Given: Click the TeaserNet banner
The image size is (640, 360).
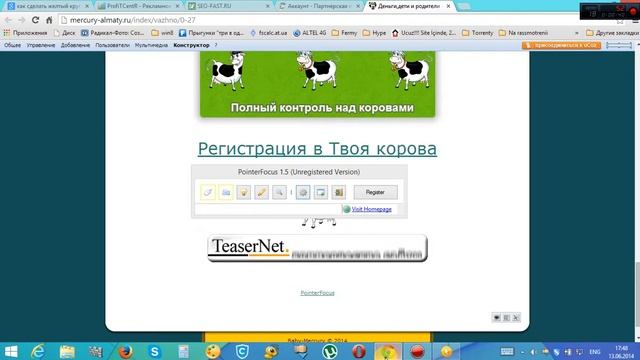Looking at the screenshot, I should pos(317,248).
